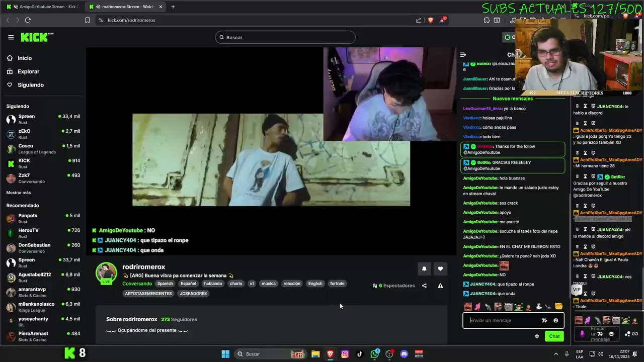Image resolution: width=644 pixels, height=362 pixels.
Task: Open recommended channel milenkanolasco
Action: click(x=43, y=307)
